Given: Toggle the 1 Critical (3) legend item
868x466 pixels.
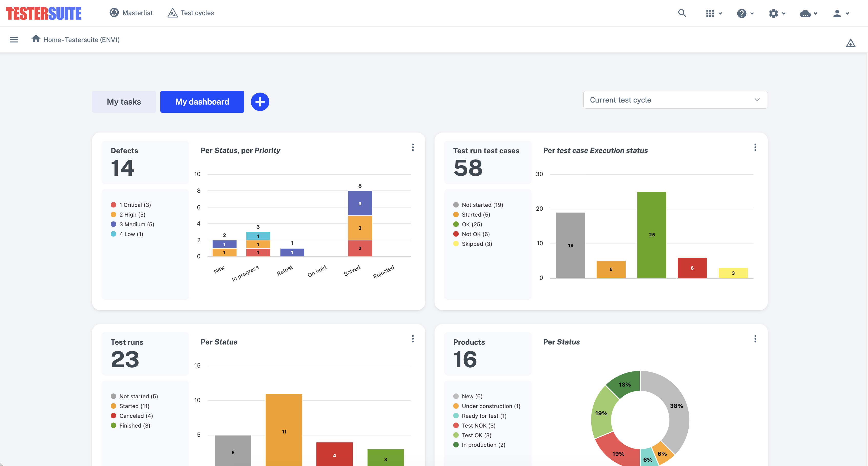Looking at the screenshot, I should tap(131, 205).
